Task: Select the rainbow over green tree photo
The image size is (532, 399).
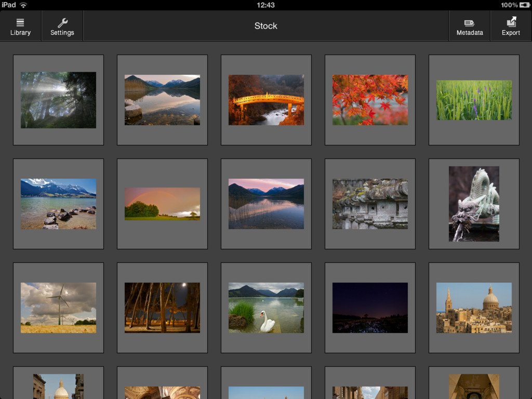Action: (x=162, y=204)
